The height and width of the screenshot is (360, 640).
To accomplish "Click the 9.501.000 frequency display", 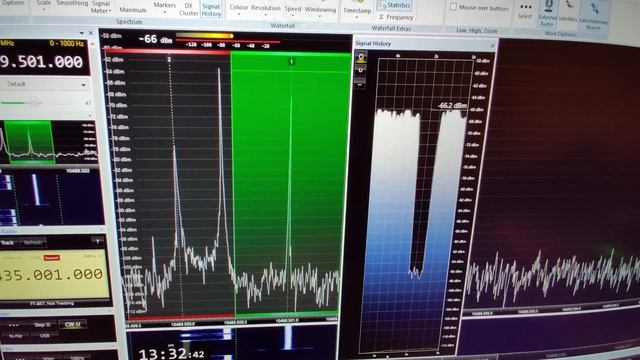I will point(42,62).
